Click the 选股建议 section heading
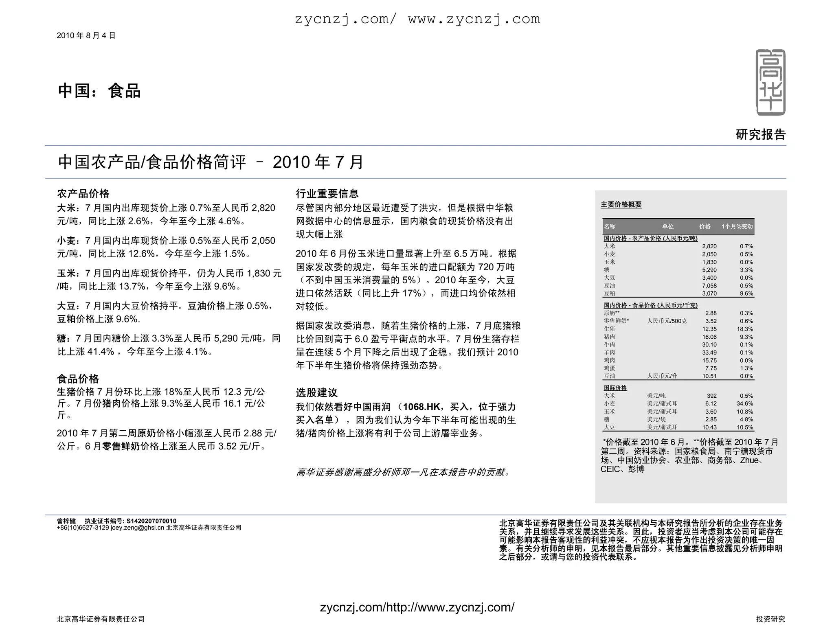 pyautogui.click(x=317, y=392)
